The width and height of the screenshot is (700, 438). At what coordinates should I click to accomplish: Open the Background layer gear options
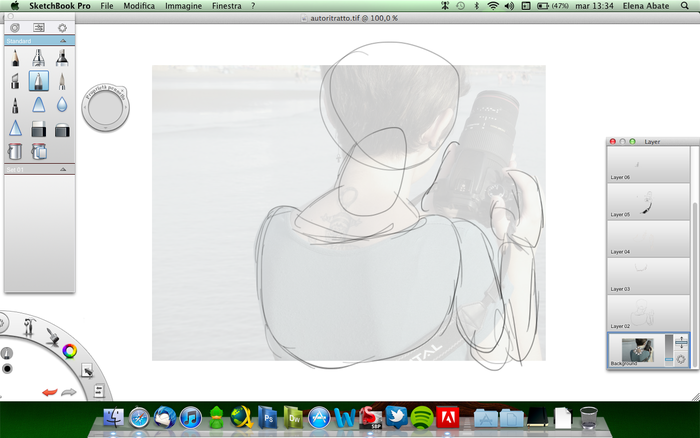[681, 359]
